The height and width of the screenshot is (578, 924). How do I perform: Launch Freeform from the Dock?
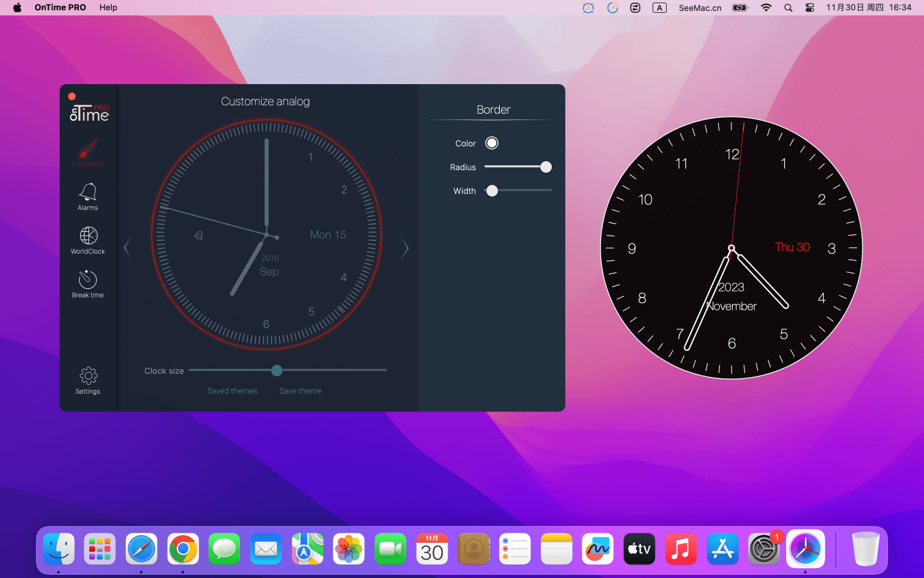[x=597, y=550]
